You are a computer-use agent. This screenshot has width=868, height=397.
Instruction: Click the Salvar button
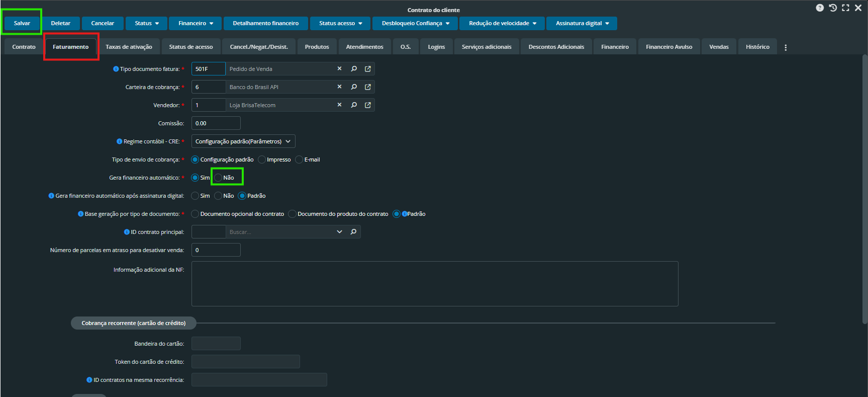(22, 23)
